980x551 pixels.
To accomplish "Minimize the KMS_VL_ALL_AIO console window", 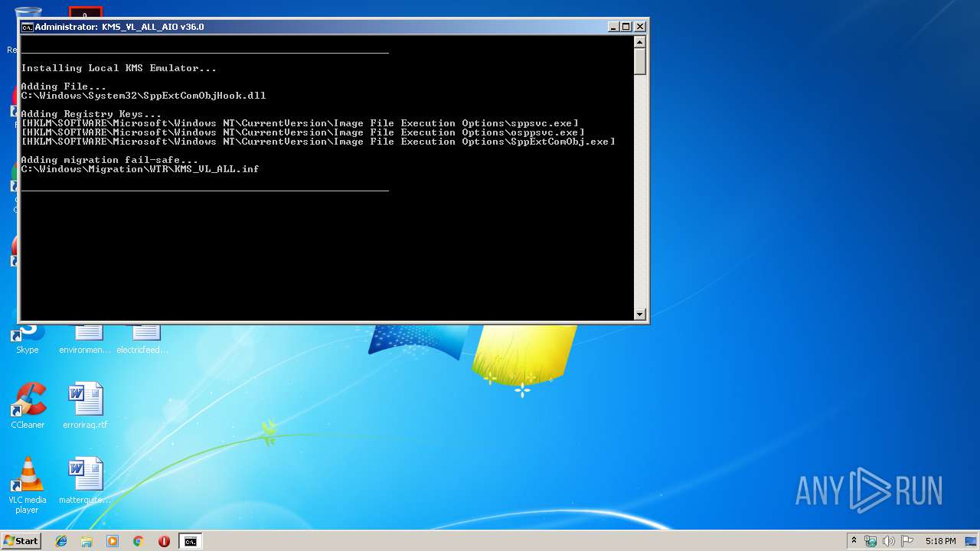I will point(613,27).
